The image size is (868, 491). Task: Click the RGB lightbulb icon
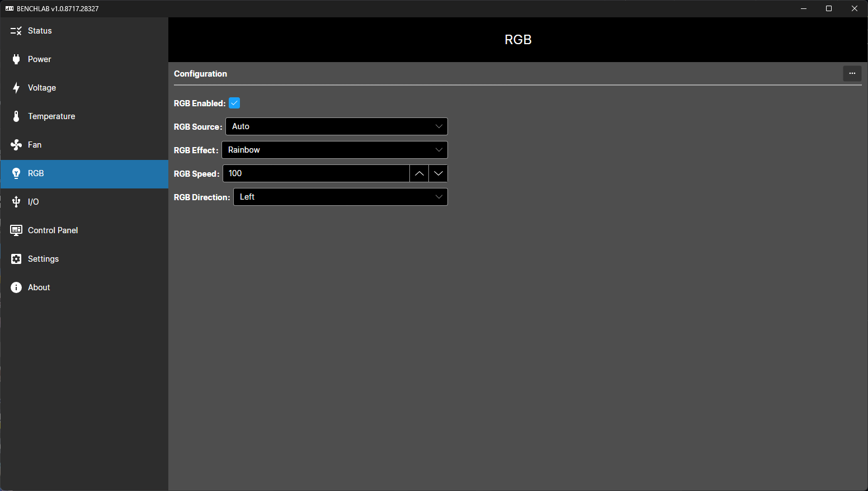(x=16, y=173)
